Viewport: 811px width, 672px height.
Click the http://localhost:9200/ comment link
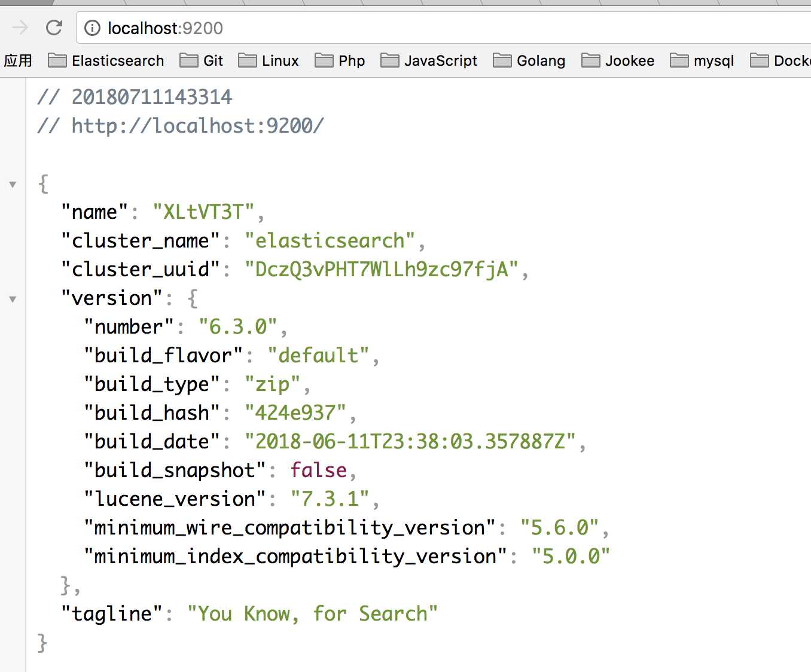coord(197,126)
